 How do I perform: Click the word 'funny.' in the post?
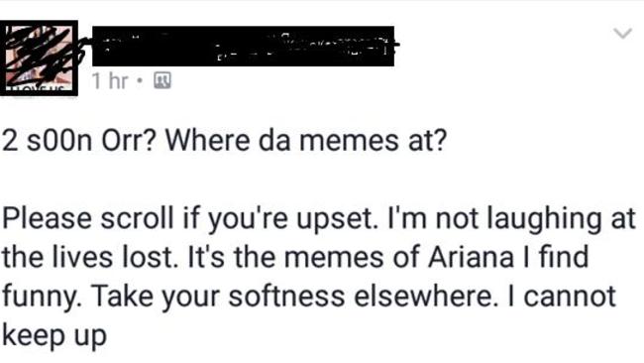click(x=42, y=298)
